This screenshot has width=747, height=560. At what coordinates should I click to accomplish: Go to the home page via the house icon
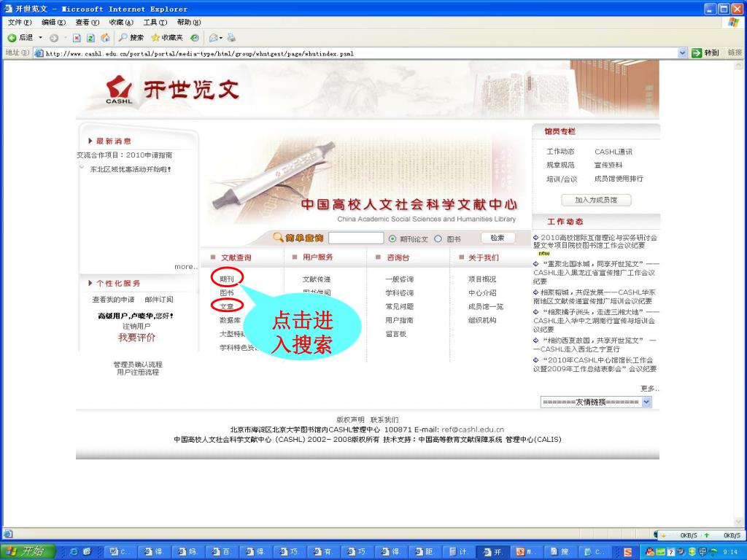105,38
